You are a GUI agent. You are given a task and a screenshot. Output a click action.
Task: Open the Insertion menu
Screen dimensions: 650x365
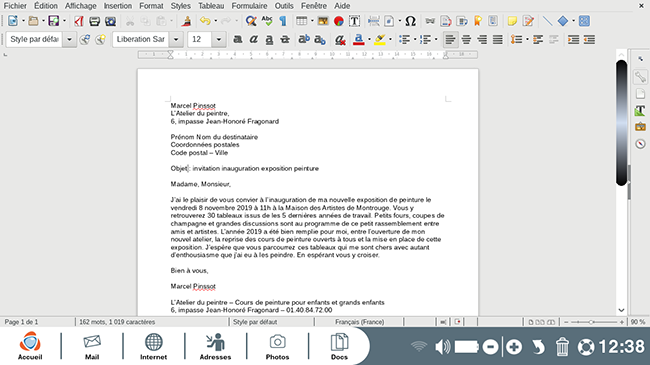coord(118,6)
